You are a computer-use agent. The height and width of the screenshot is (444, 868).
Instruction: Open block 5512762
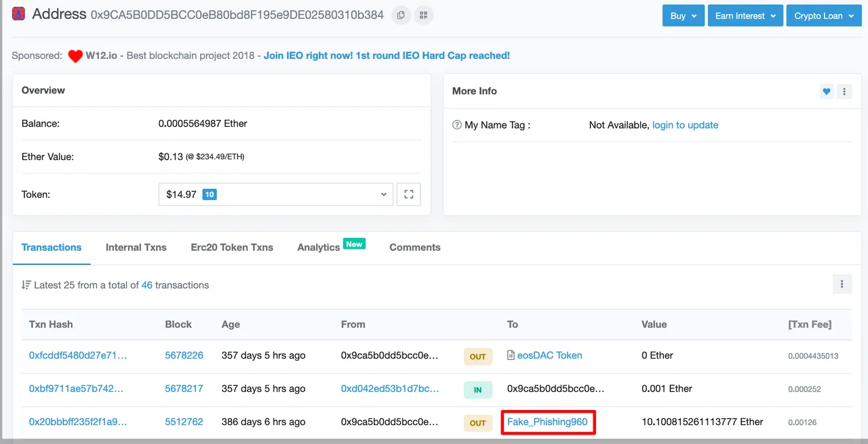[184, 422]
